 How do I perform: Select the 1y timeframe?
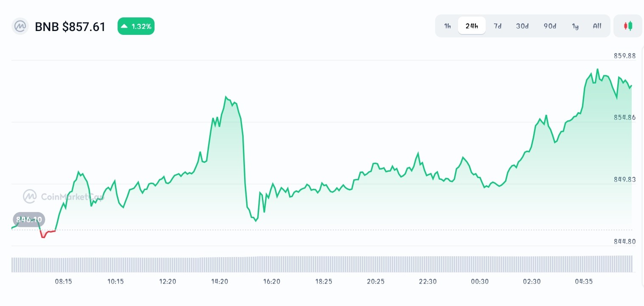[575, 26]
